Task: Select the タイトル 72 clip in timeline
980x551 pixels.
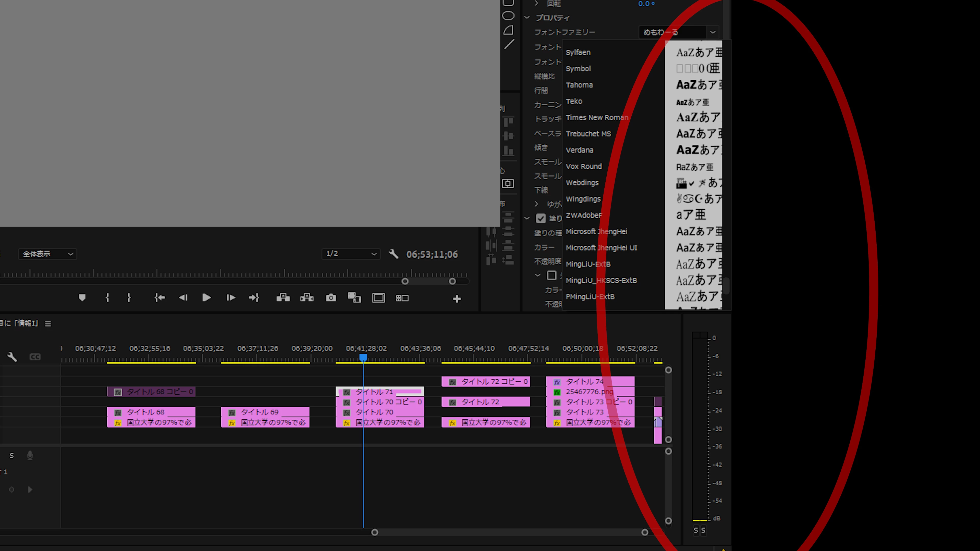Action: [x=486, y=402]
